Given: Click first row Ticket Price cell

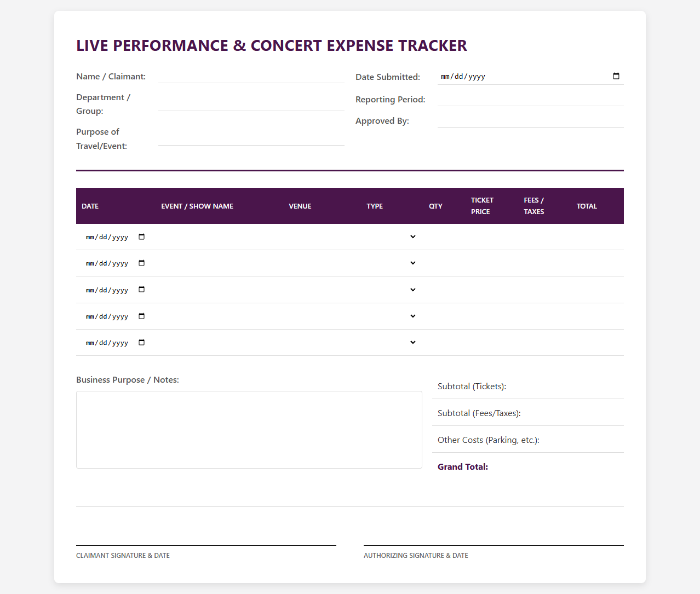Looking at the screenshot, I should 492,237.
